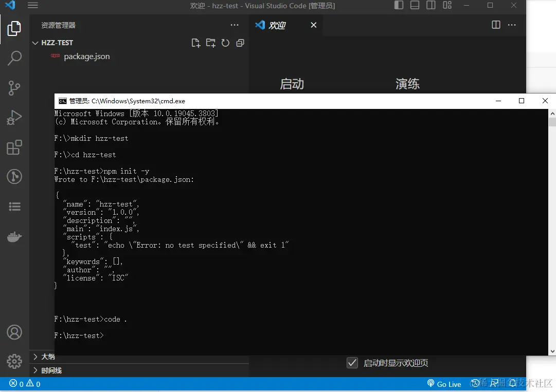Open problems from errors and warnings status
Screen dimensions: 556x392
25,383
